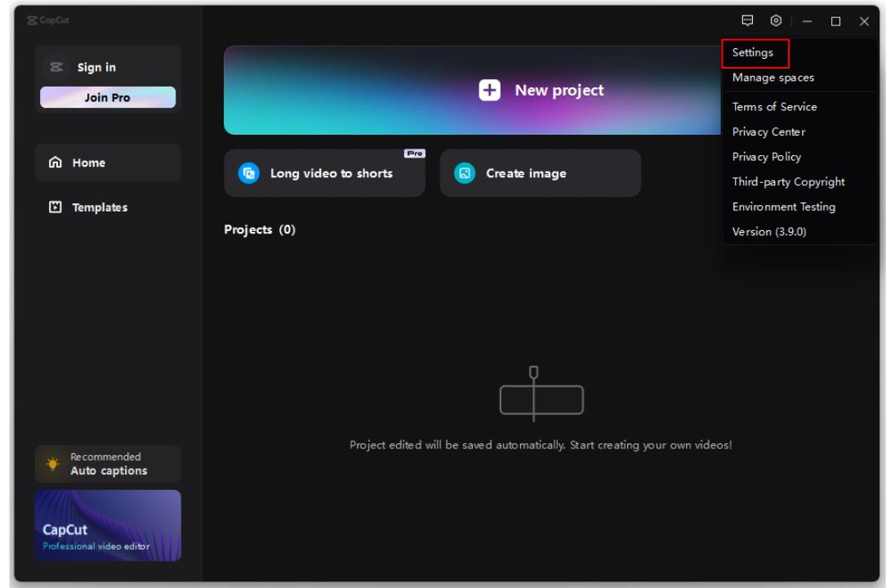Choose Manage spaces menu entry

click(799, 78)
